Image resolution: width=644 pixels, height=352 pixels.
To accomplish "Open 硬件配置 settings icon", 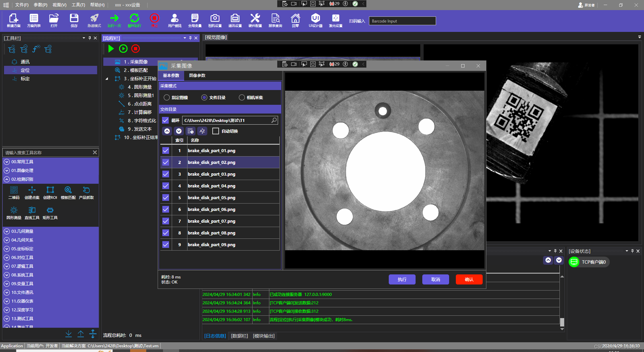I will 255,20.
